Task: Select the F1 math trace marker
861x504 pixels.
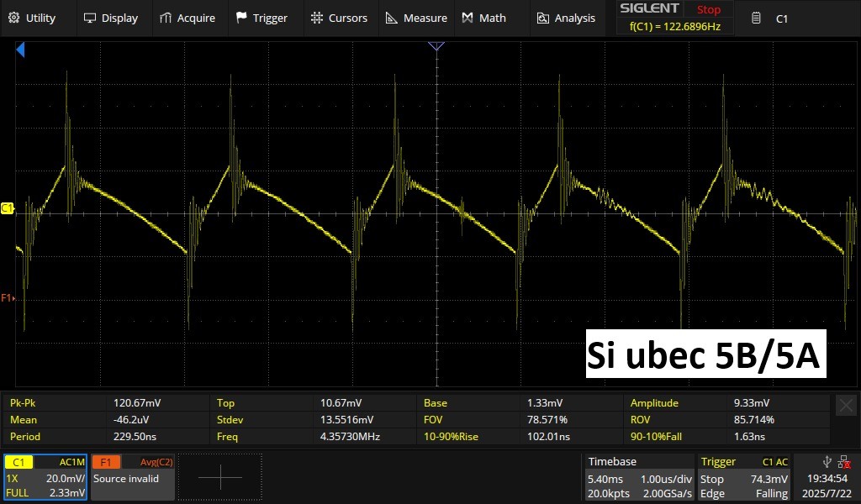Action: click(x=8, y=298)
